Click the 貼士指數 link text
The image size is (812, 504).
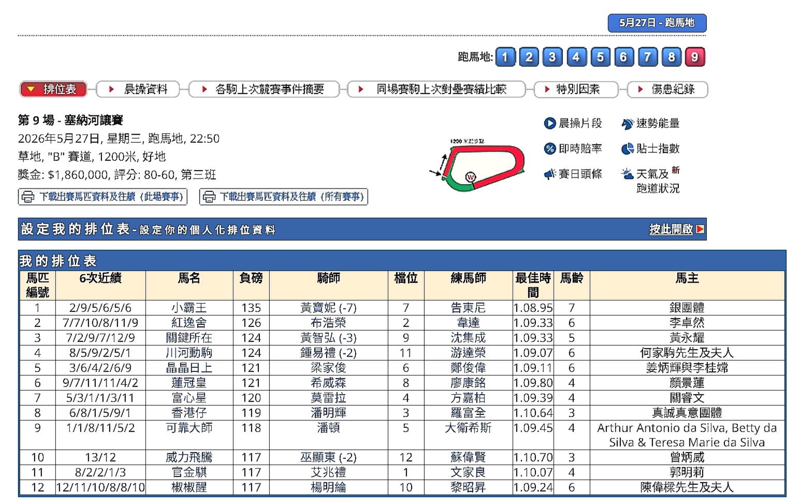(658, 149)
